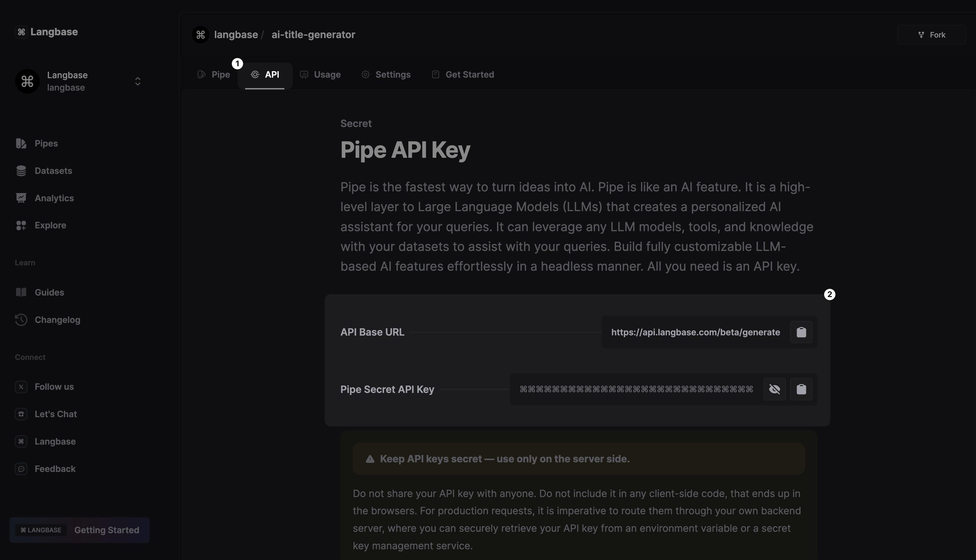Click the Langbase connect icon in sidebar

click(21, 441)
